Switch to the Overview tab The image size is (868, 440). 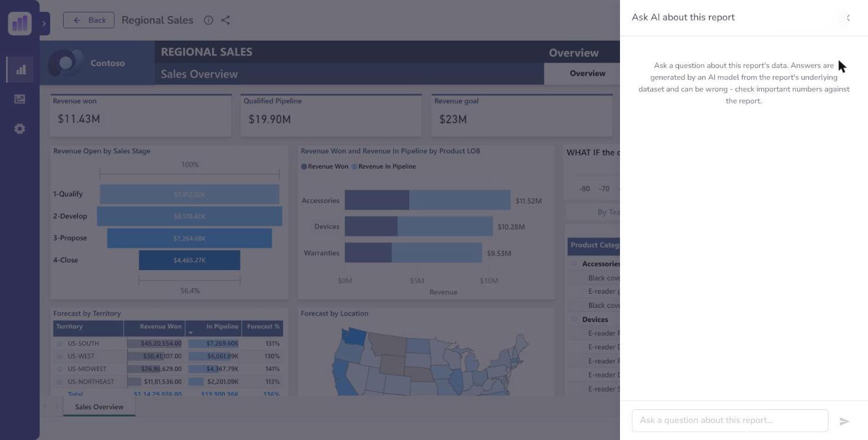[588, 74]
